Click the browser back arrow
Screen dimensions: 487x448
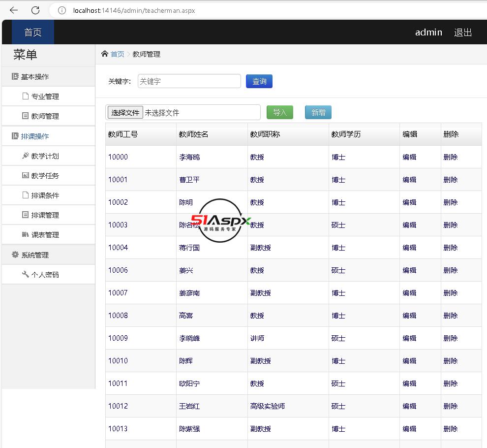pos(14,10)
